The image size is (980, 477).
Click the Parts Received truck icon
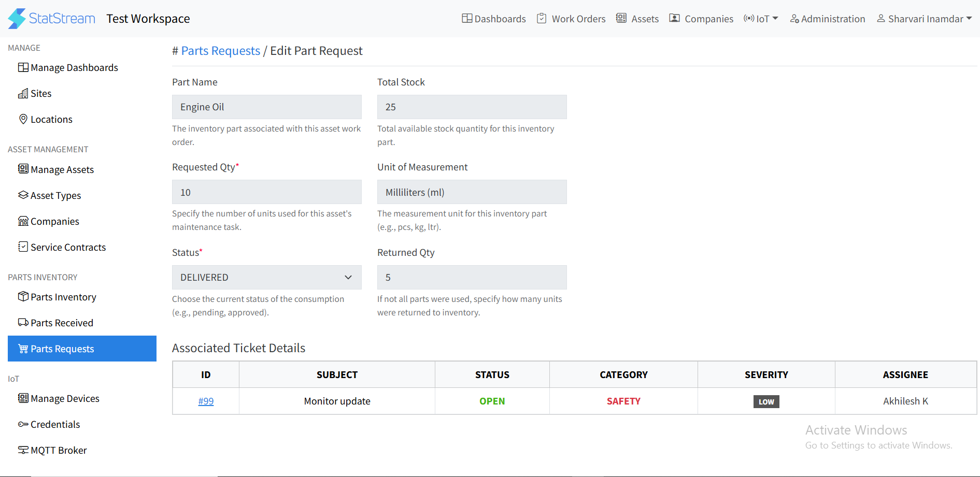pyautogui.click(x=23, y=323)
